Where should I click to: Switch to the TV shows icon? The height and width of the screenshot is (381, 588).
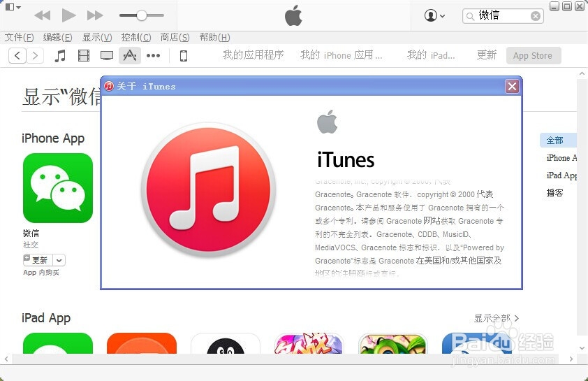click(x=107, y=56)
